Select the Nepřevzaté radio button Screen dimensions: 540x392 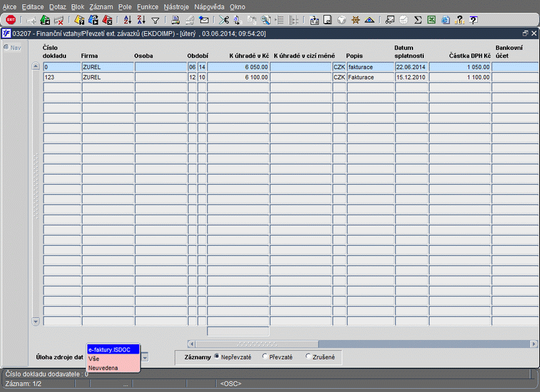217,356
